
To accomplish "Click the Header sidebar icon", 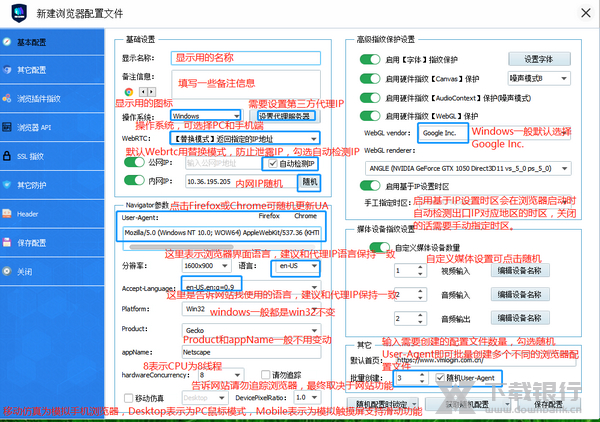I will [x=7, y=213].
